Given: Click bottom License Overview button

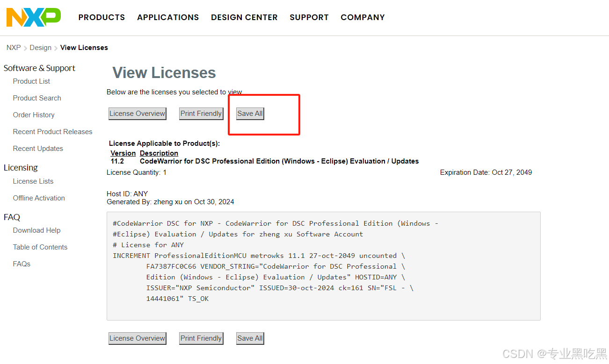Looking at the screenshot, I should pyautogui.click(x=138, y=338).
